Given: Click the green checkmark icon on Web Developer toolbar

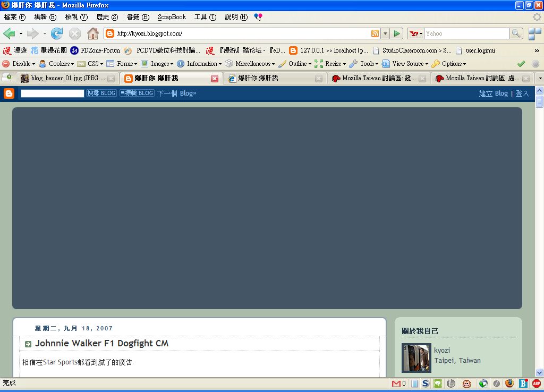Looking at the screenshot, I should click(x=521, y=64).
